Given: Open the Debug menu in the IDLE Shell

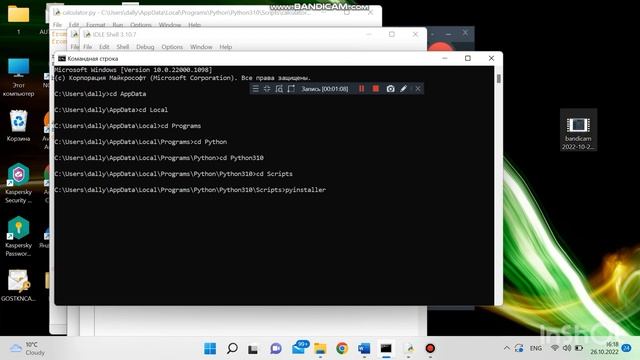Looking at the screenshot, I should 145,47.
